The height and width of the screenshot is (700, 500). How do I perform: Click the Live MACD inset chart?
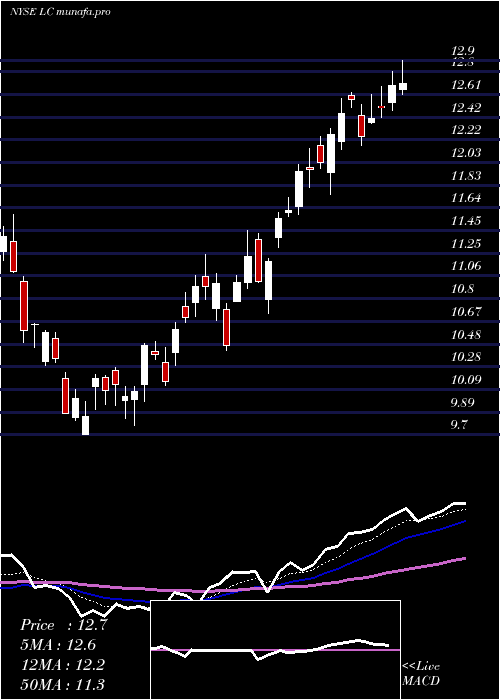point(275,650)
